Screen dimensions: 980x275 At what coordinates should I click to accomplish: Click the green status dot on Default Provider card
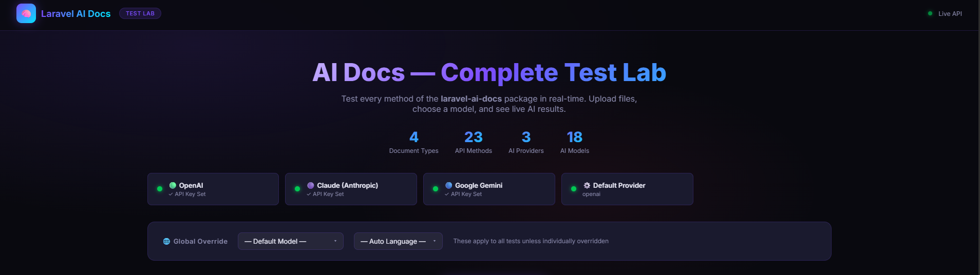(x=574, y=189)
